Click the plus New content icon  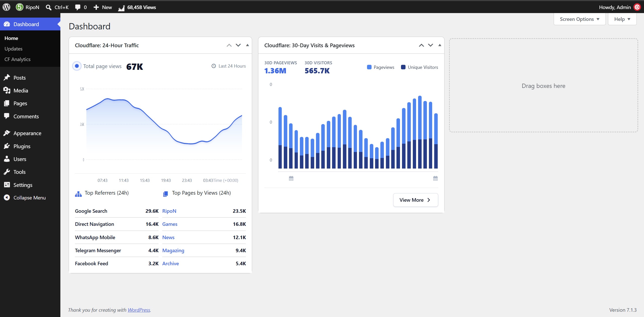[96, 7]
